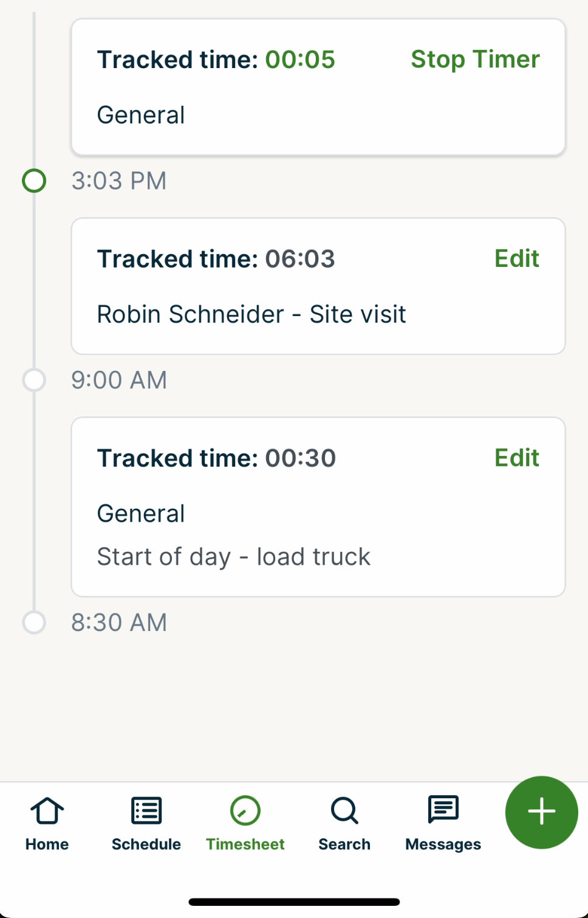Open the Messages chat icon
This screenshot has height=918, width=588.
pos(443,809)
